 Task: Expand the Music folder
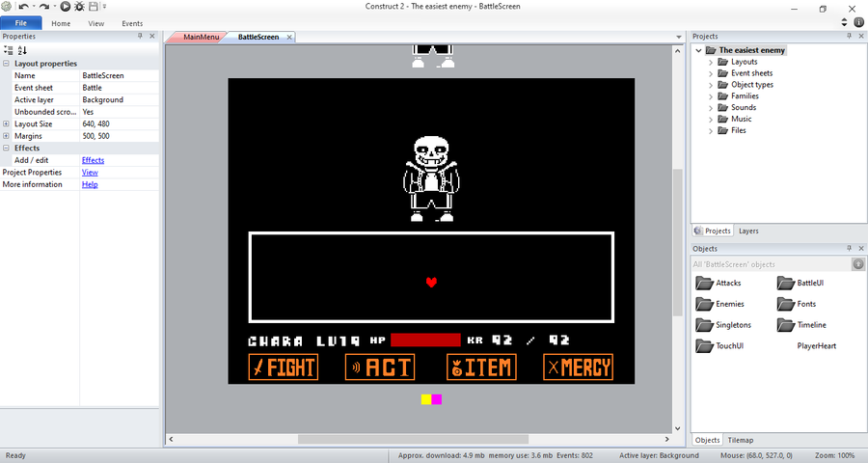coord(711,119)
